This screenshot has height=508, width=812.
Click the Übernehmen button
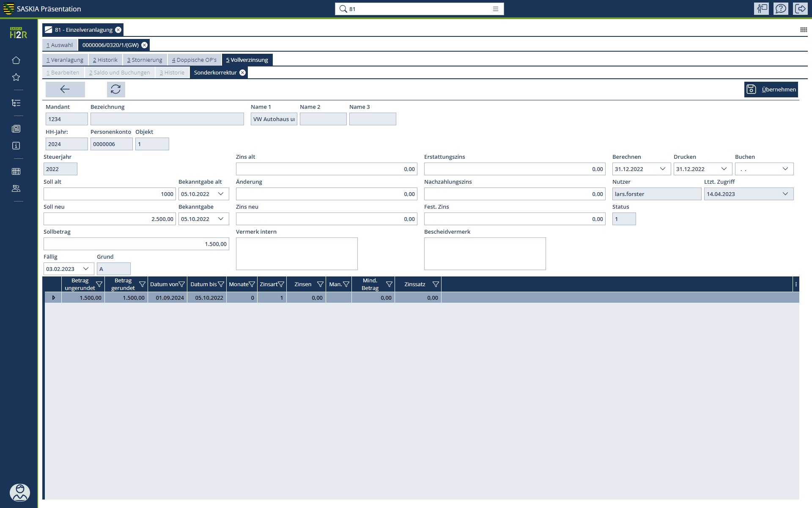coord(771,89)
